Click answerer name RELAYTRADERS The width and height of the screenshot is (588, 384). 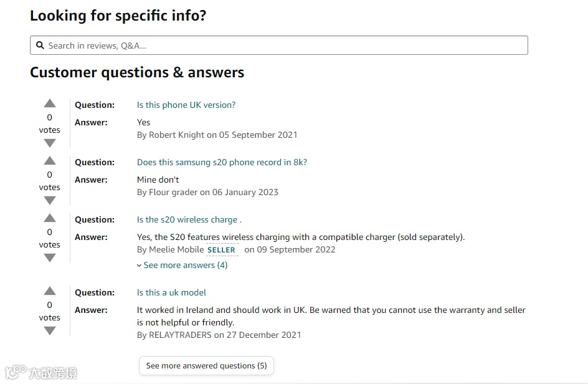tap(180, 335)
